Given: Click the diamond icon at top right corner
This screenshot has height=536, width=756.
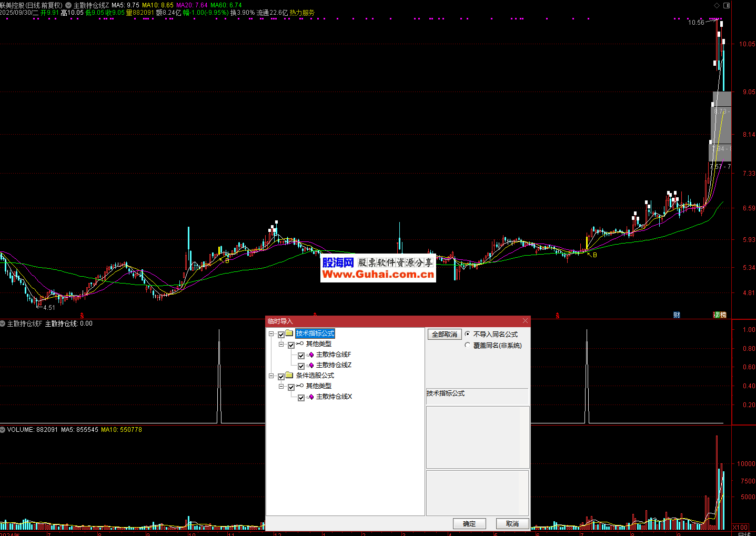Looking at the screenshot, I should coord(717,5).
